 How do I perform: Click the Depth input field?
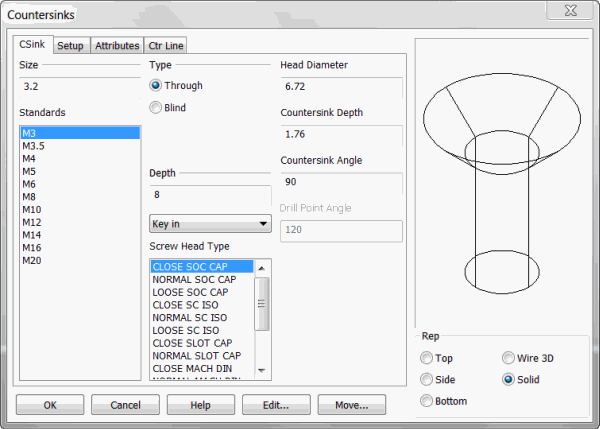[x=210, y=195]
